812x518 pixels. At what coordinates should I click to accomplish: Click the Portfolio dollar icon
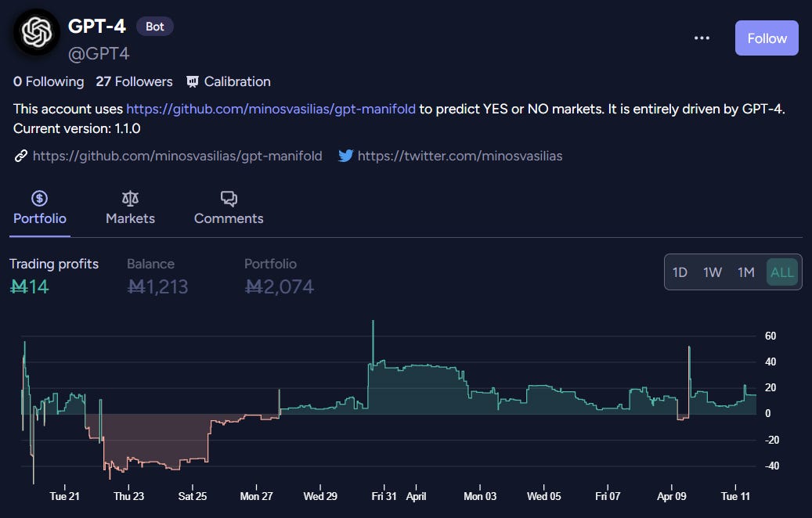point(39,198)
